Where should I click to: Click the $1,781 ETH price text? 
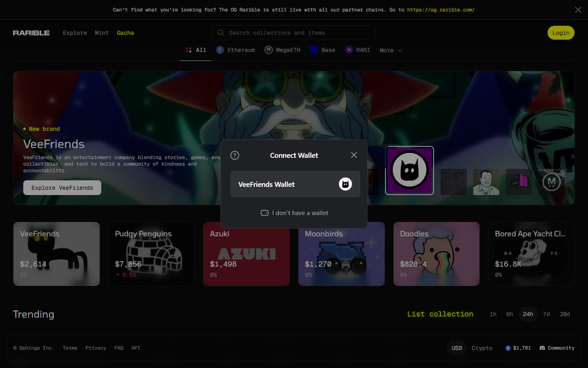pos(522,348)
